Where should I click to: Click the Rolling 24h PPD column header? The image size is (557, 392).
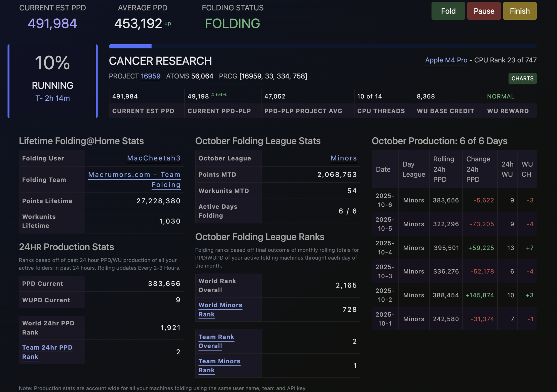point(443,169)
